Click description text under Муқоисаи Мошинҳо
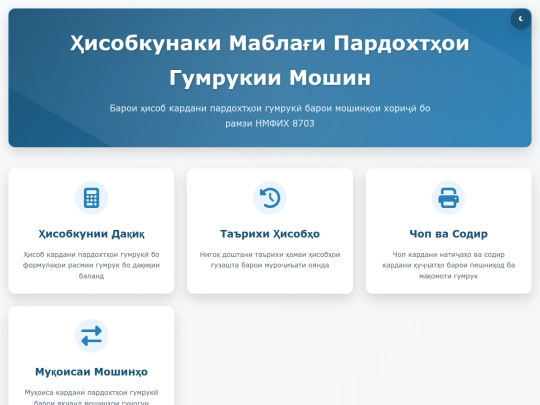 [x=92, y=397]
